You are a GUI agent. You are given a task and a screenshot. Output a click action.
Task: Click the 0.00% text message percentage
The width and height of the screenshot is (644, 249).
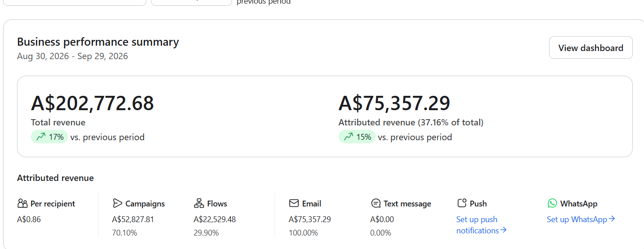coord(381,233)
